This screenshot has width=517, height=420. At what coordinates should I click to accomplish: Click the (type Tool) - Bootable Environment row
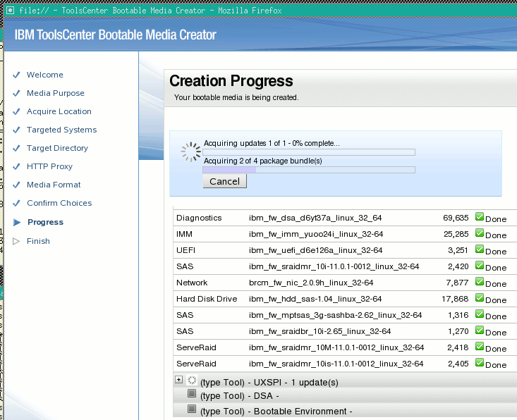345,411
